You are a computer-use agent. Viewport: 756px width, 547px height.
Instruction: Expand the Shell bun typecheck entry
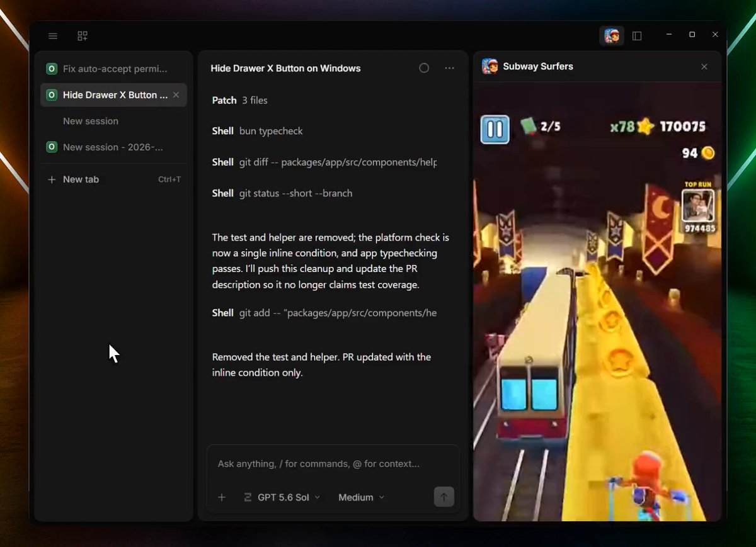click(257, 131)
